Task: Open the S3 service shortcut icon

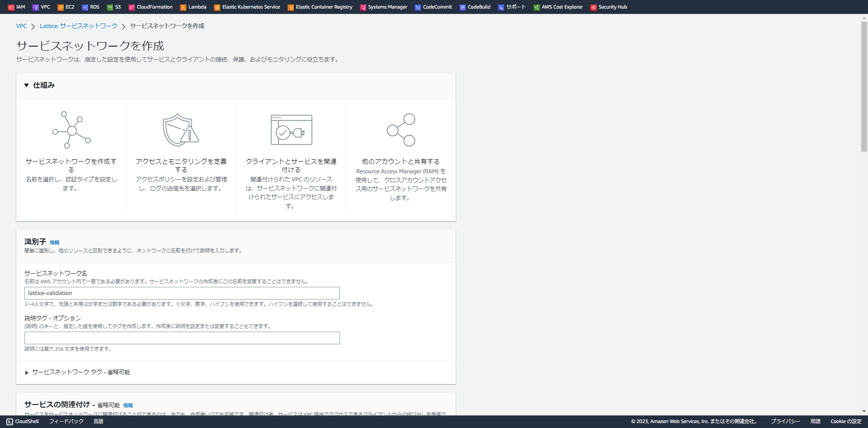Action: (x=109, y=7)
